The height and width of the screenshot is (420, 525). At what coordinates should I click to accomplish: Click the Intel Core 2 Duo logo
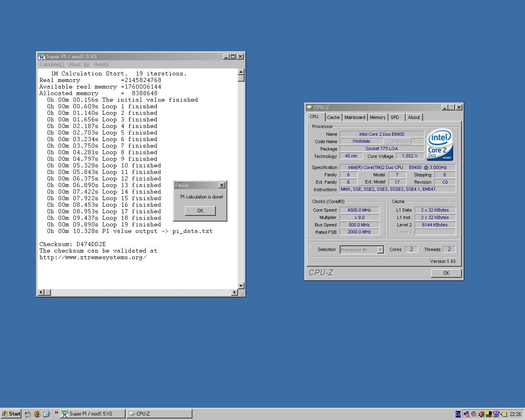(440, 145)
